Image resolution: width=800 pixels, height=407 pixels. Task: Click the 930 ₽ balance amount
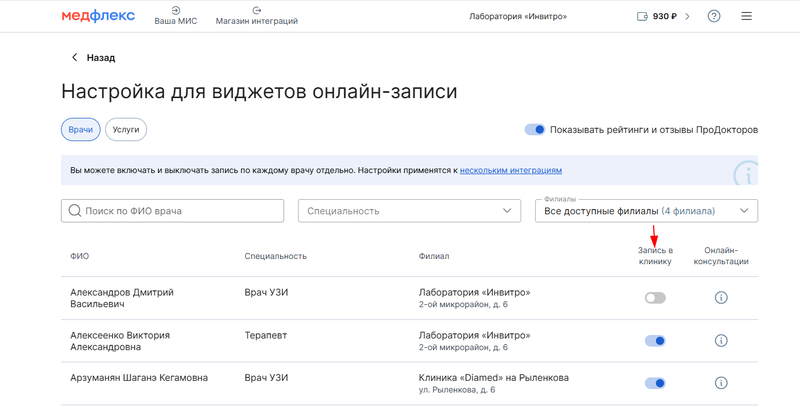[x=665, y=16]
